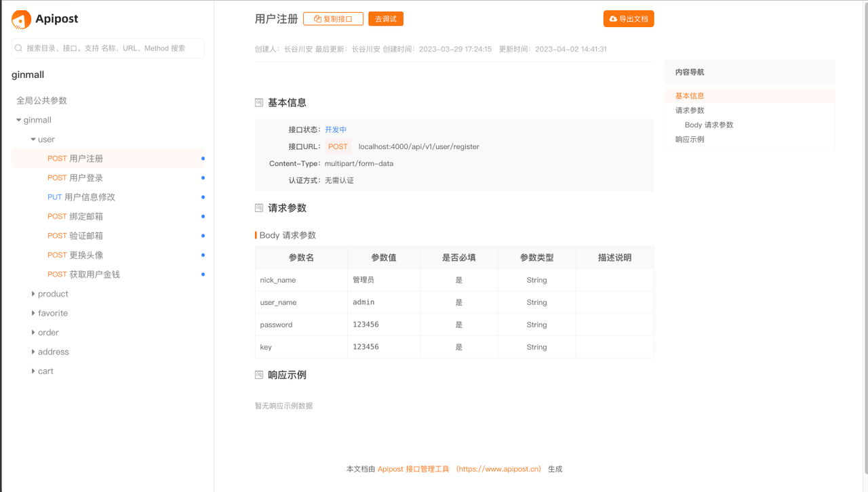Expand the favorite folder
Viewport: 868px width, 492px height.
pos(33,313)
